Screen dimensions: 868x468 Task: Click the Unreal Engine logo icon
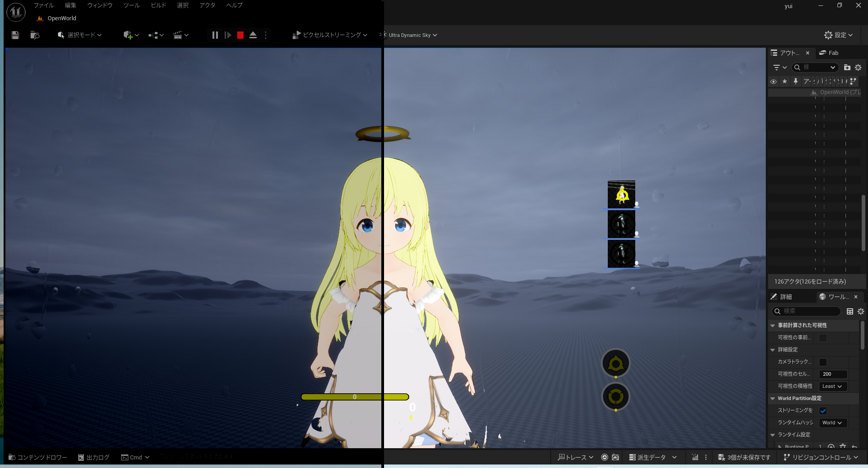(16, 12)
